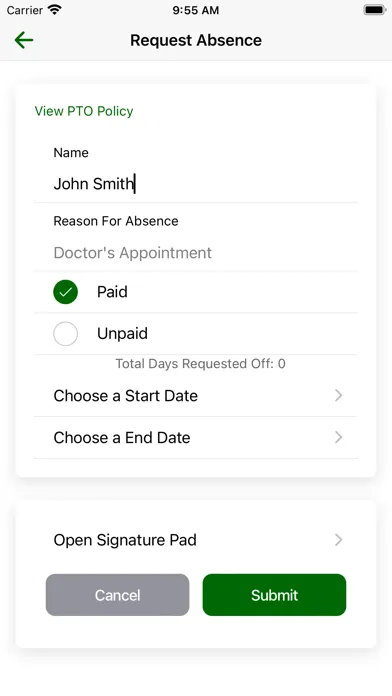Submit the absence request
The width and height of the screenshot is (392, 696).
[x=274, y=595]
